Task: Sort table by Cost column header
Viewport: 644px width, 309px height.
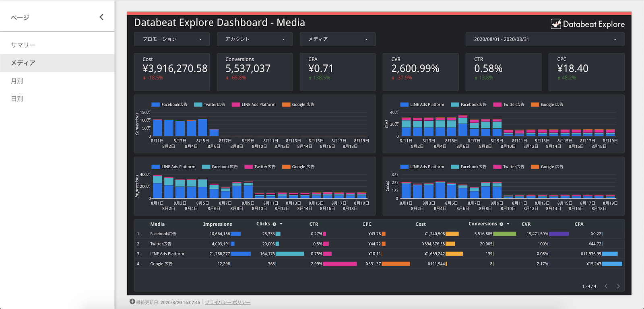Action: 421,224
